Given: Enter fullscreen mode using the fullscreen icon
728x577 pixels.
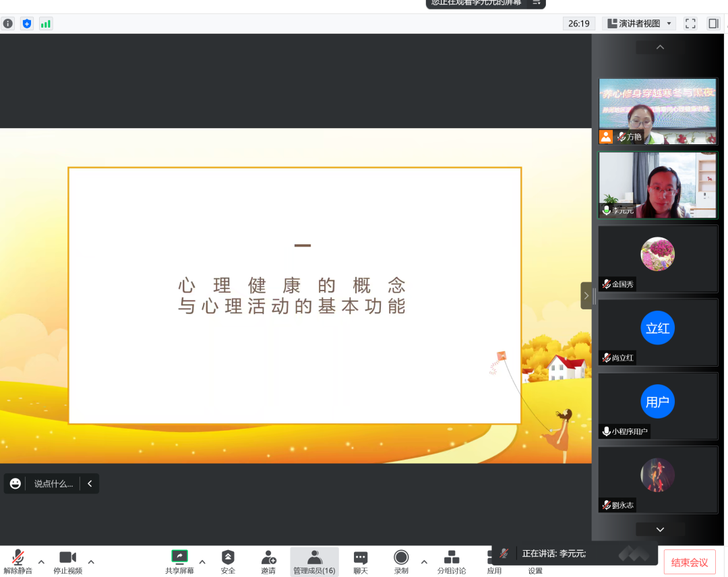Looking at the screenshot, I should point(690,24).
